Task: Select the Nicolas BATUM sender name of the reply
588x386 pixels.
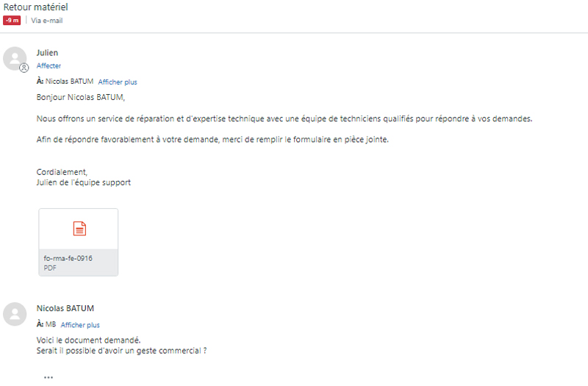Action: click(x=65, y=308)
